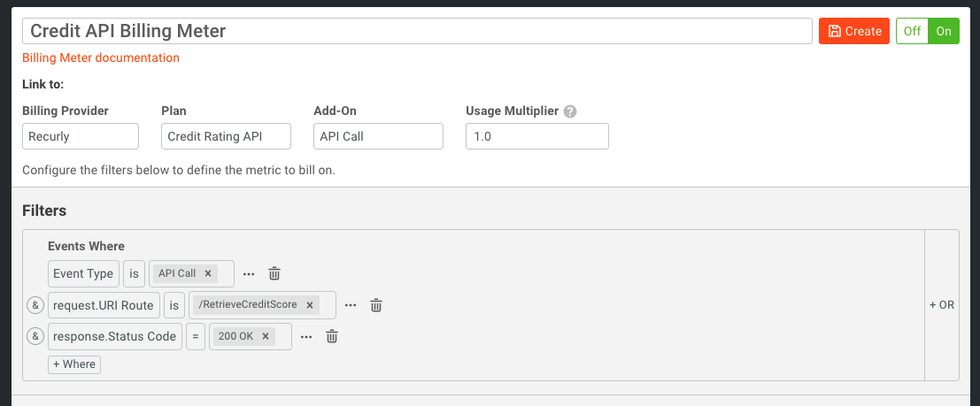Remove the 200 OK tag
The height and width of the screenshot is (406, 980).
(x=265, y=337)
